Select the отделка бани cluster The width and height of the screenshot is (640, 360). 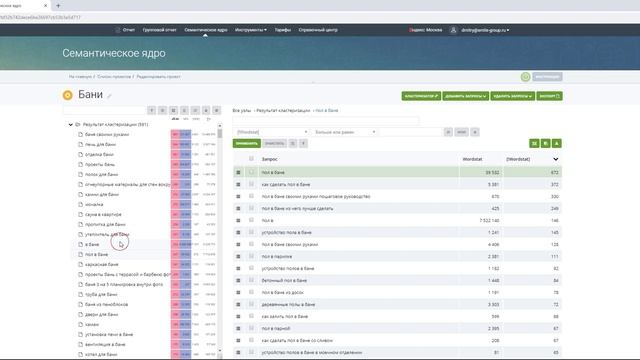pos(99,154)
